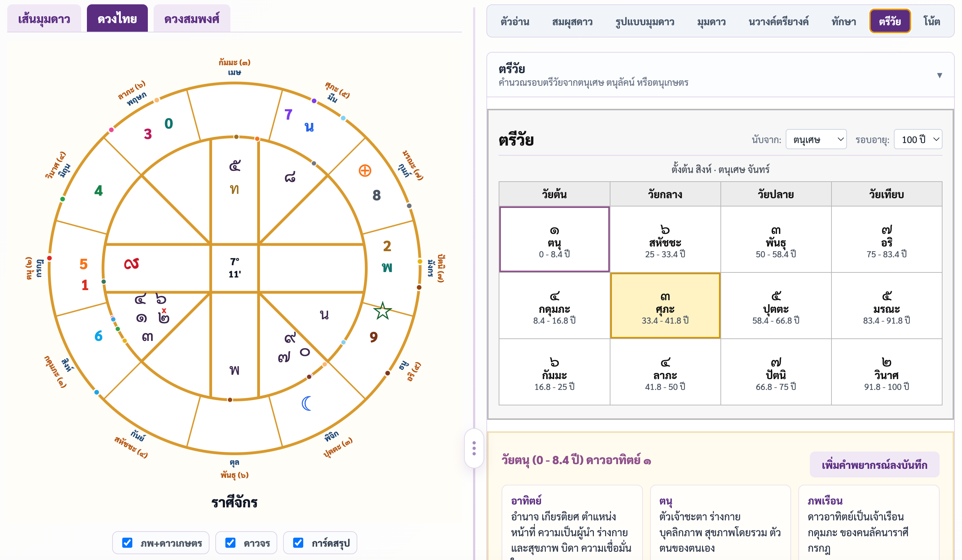Select the ศุกะ 33.4 - 41.8 ปี cell
Screen dimensions: 962x560
tap(665, 306)
